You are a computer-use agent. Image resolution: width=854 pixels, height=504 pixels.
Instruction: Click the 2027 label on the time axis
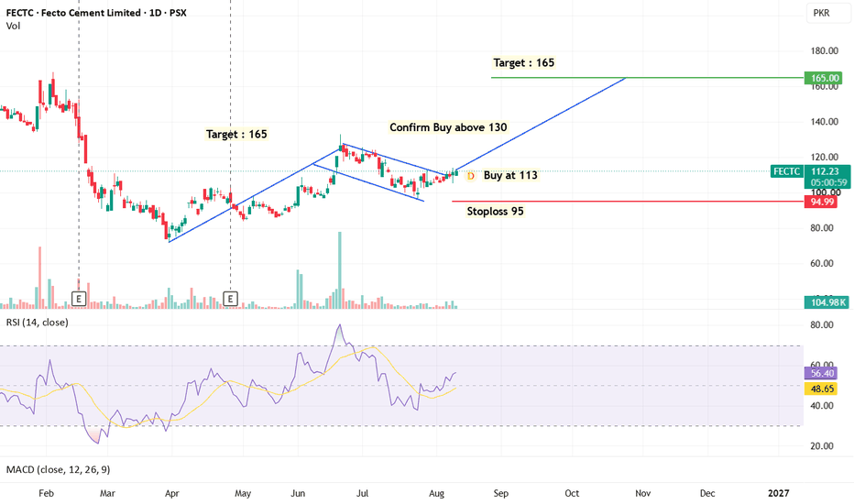click(778, 493)
